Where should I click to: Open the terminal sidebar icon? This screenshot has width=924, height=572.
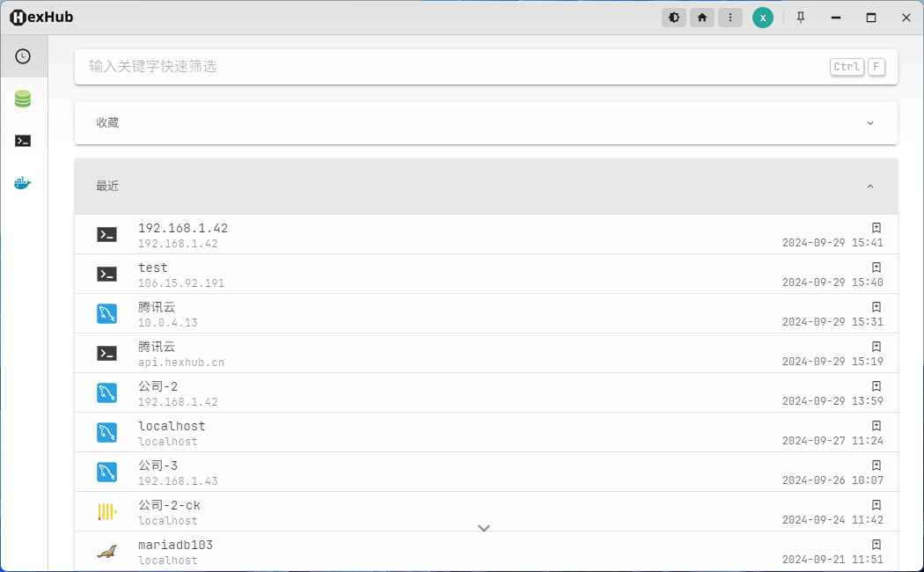23,141
